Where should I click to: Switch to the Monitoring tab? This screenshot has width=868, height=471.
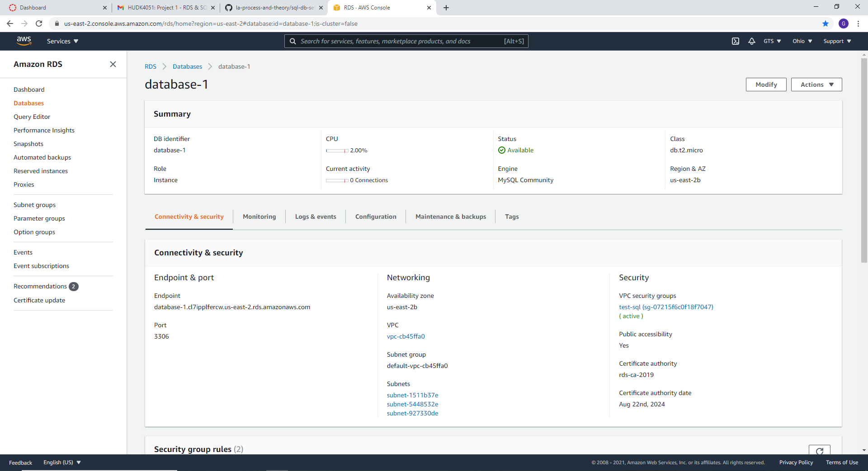point(259,217)
